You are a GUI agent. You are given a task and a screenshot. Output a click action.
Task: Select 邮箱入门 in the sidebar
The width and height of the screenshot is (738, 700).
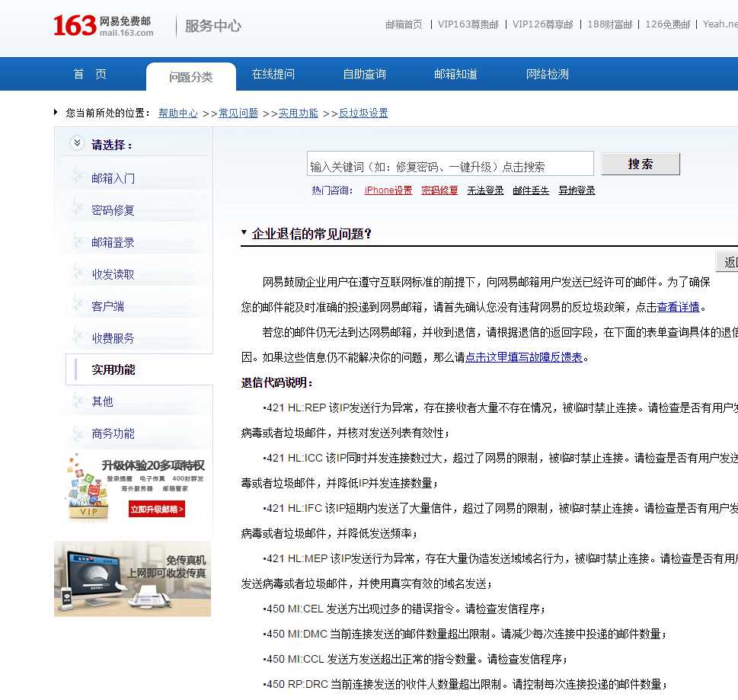click(x=113, y=178)
